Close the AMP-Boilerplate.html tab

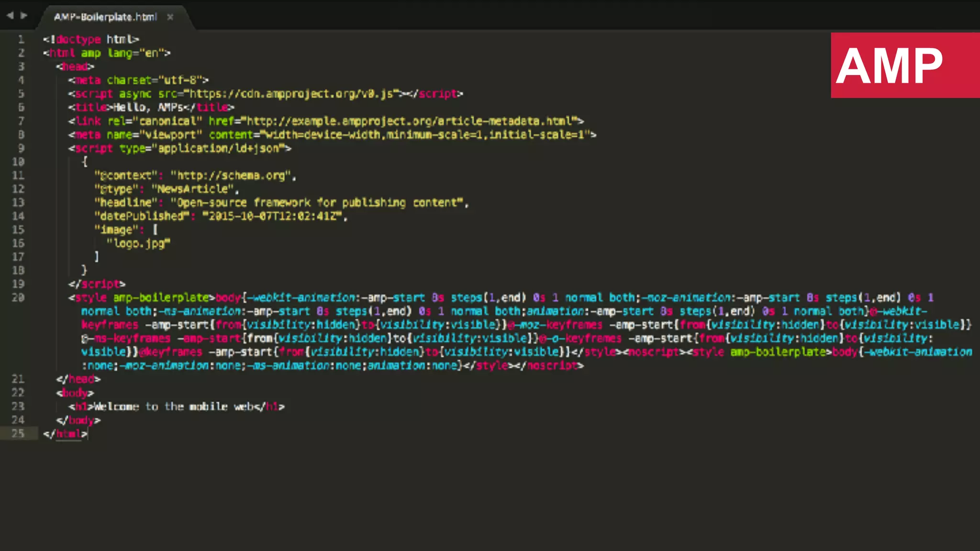(x=170, y=17)
